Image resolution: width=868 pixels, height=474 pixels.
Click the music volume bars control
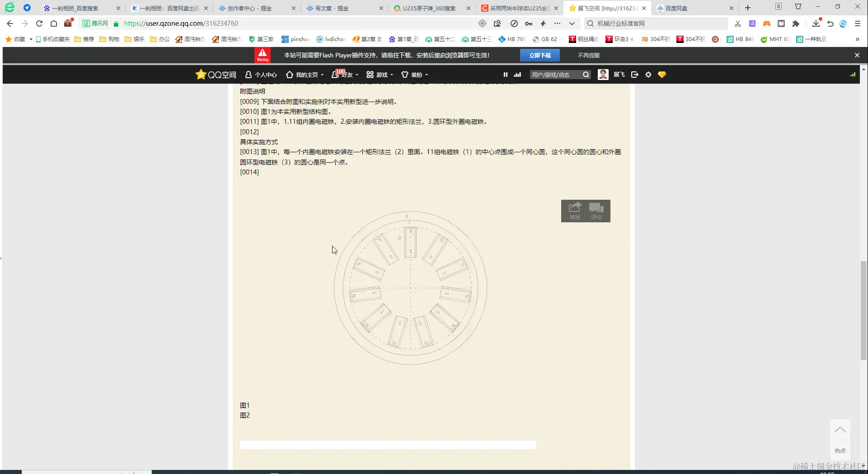click(517, 74)
